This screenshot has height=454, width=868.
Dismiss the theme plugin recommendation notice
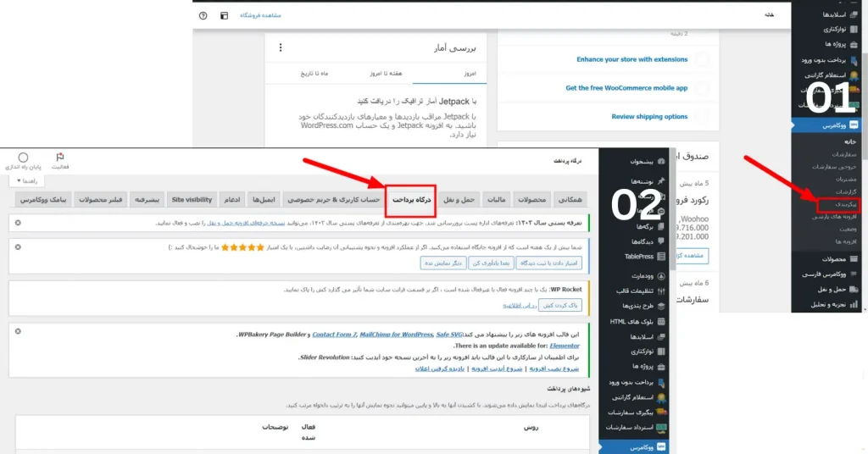point(18,331)
